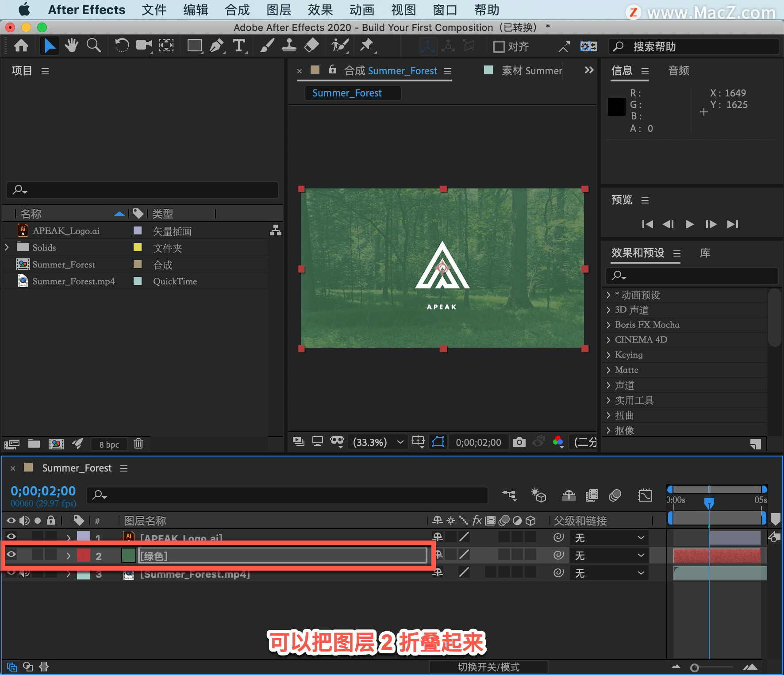Expand layer 2 绿色 properties
Viewport: 784px width, 675px height.
[x=69, y=556]
